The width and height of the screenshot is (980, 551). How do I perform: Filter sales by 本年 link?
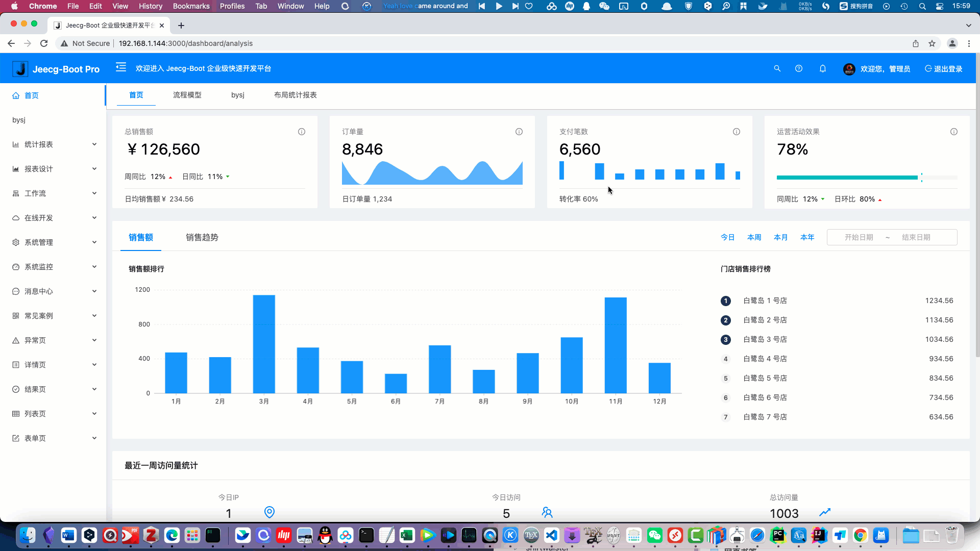point(807,237)
